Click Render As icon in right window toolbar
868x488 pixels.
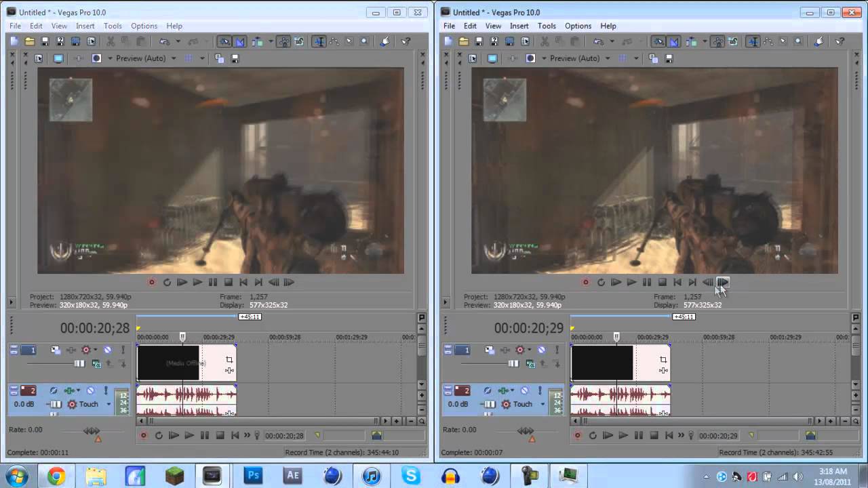coord(509,41)
